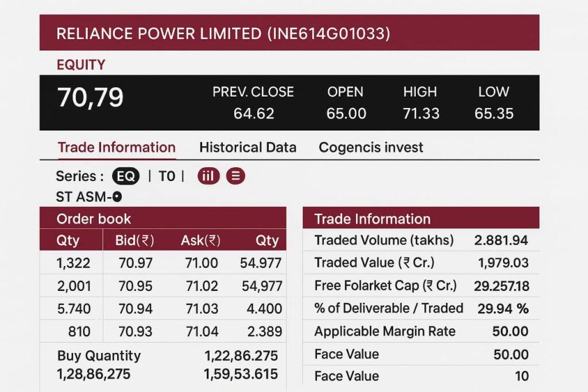Click the Ask (₹) column header
This screenshot has width=588, height=392.
click(200, 240)
